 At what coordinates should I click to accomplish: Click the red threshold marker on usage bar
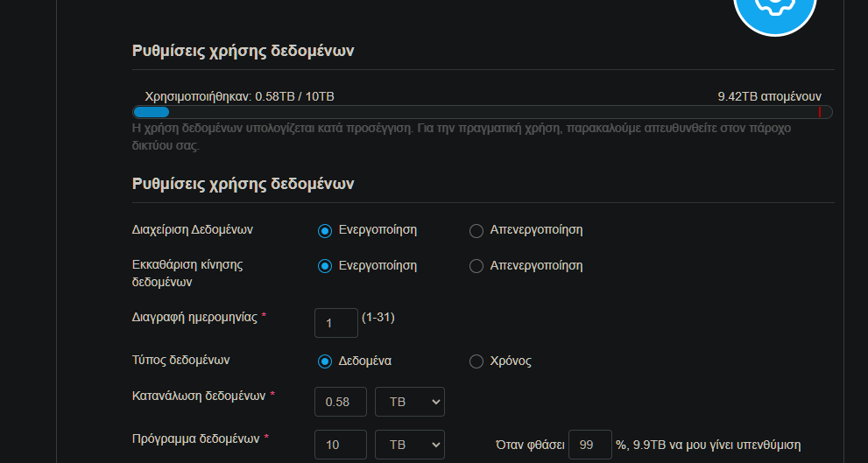(820, 112)
